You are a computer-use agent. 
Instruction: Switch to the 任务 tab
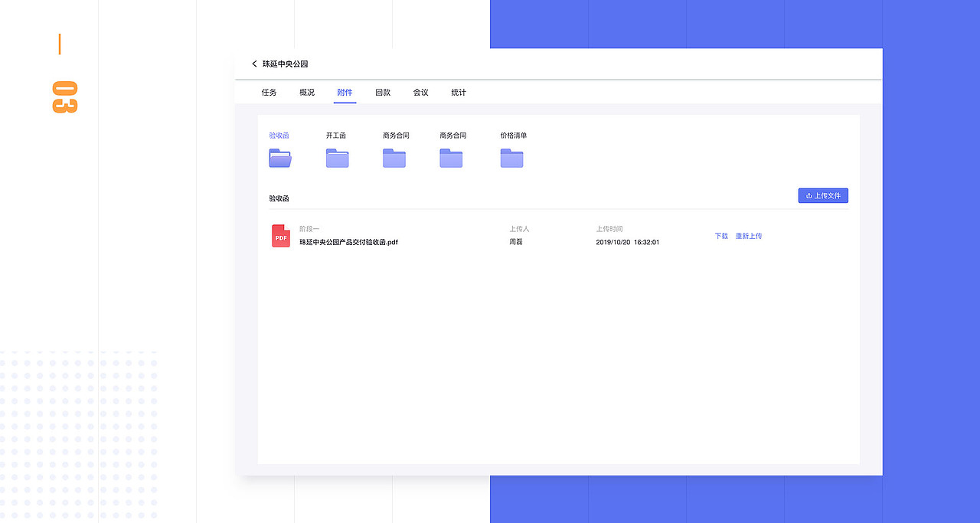click(269, 93)
